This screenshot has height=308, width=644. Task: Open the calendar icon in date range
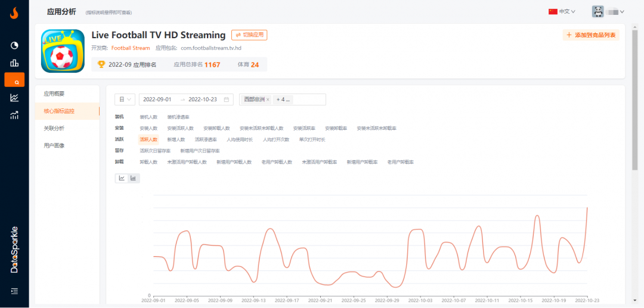tap(227, 99)
